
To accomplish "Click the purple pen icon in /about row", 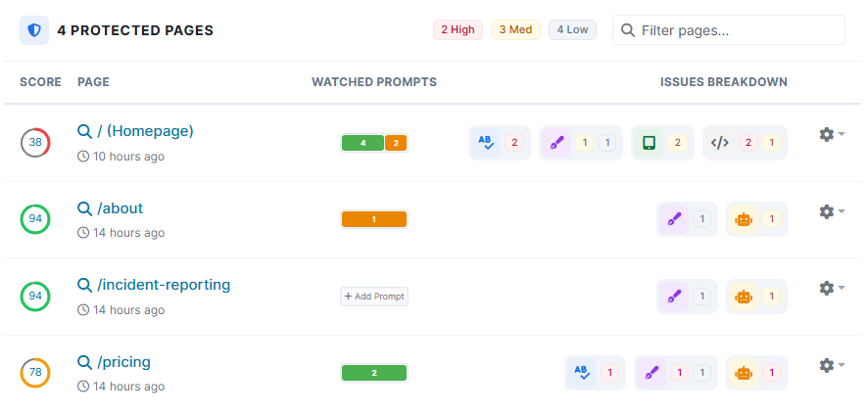I will pyautogui.click(x=674, y=219).
